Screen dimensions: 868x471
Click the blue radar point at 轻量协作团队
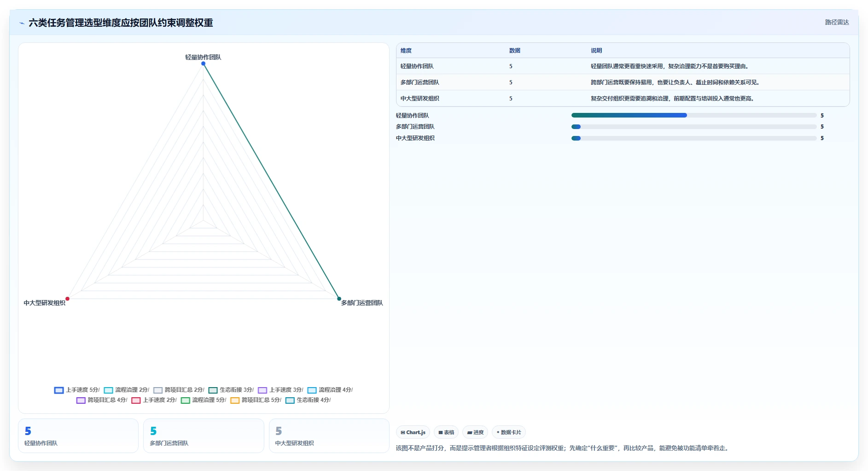(203, 64)
